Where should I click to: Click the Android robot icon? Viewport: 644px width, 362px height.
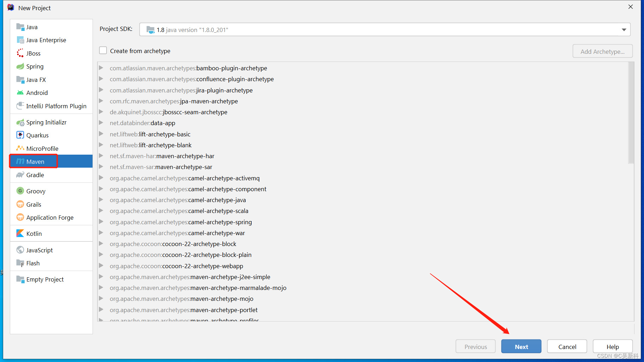coord(20,93)
